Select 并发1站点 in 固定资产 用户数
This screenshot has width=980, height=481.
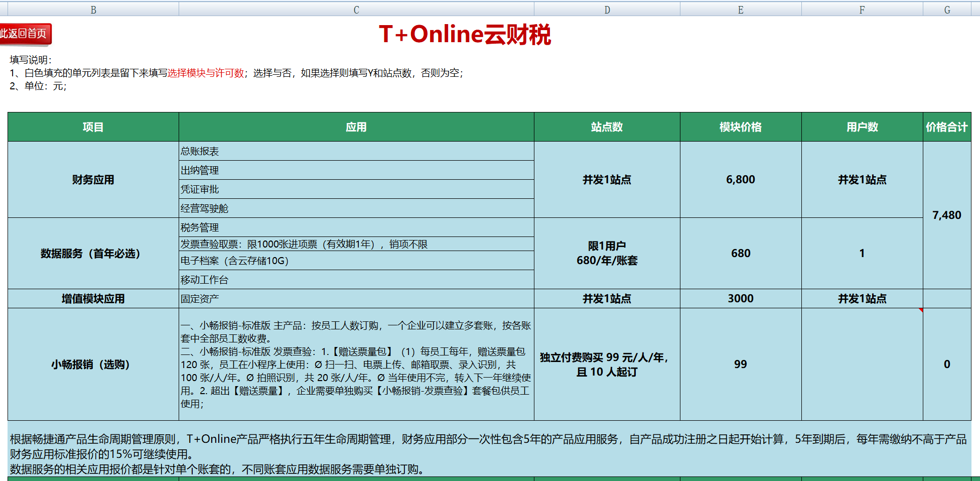tap(862, 299)
